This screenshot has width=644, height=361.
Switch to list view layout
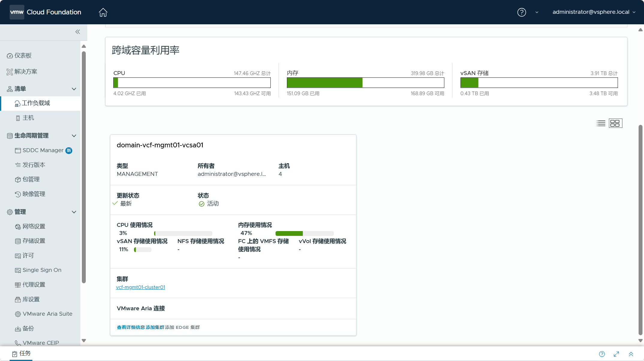coord(601,123)
